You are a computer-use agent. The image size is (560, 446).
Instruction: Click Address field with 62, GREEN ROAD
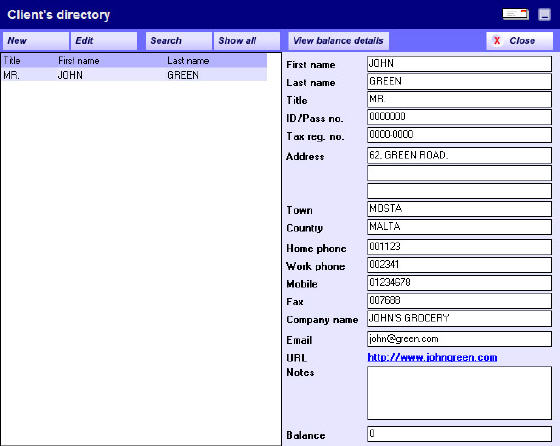(459, 156)
